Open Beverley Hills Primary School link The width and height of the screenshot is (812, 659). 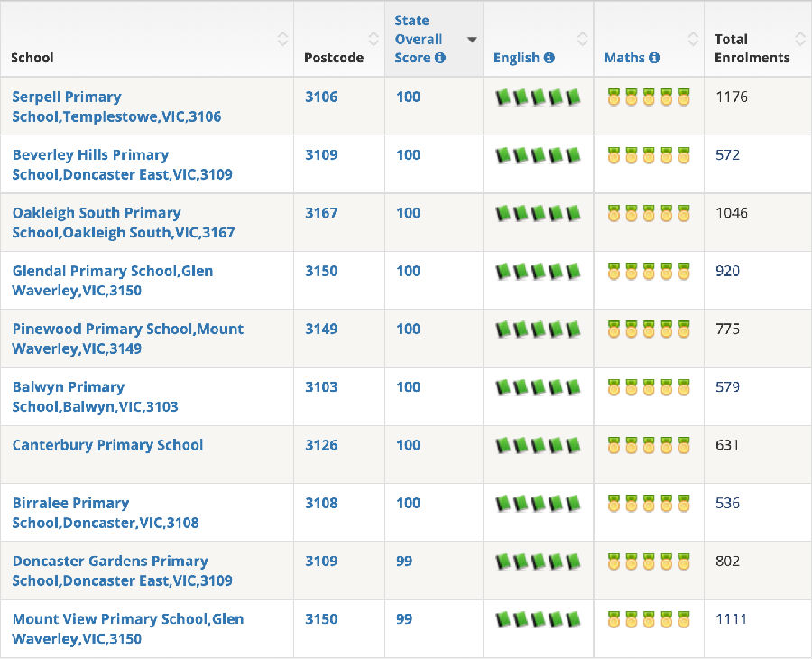[122, 164]
